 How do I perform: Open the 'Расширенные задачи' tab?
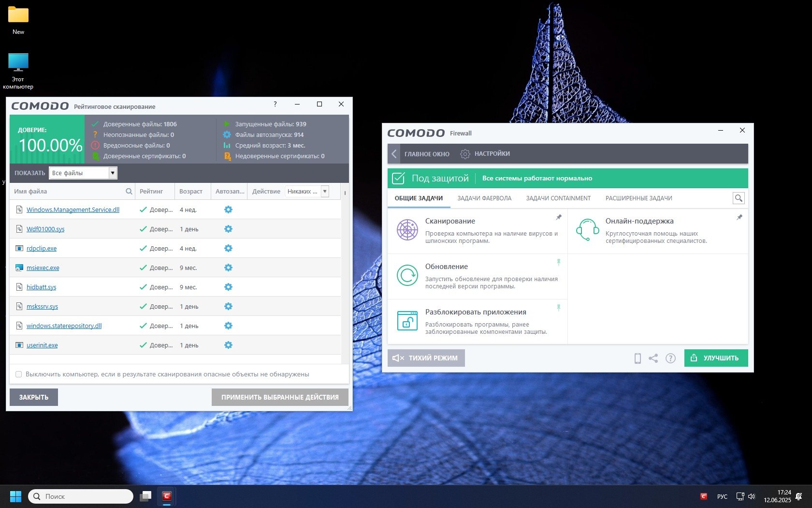click(x=638, y=198)
